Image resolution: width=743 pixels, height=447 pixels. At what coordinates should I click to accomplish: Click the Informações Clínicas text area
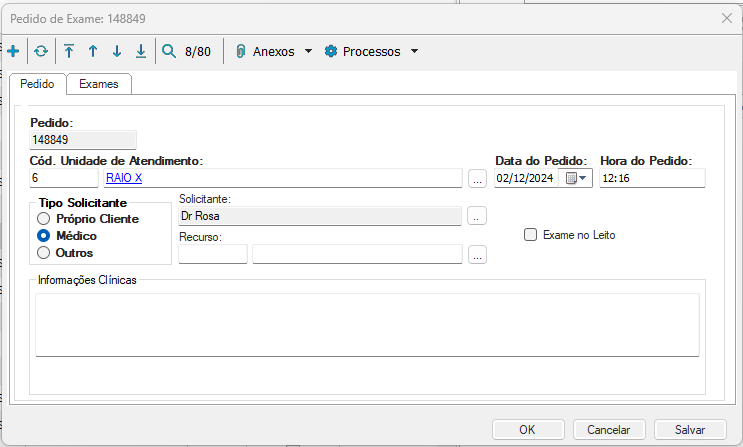(x=366, y=323)
